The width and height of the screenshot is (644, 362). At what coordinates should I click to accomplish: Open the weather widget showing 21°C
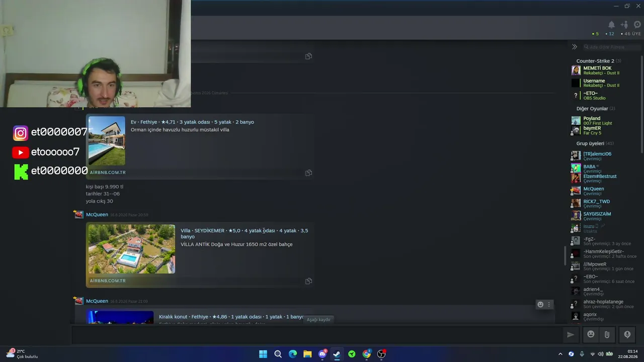tap(22, 354)
